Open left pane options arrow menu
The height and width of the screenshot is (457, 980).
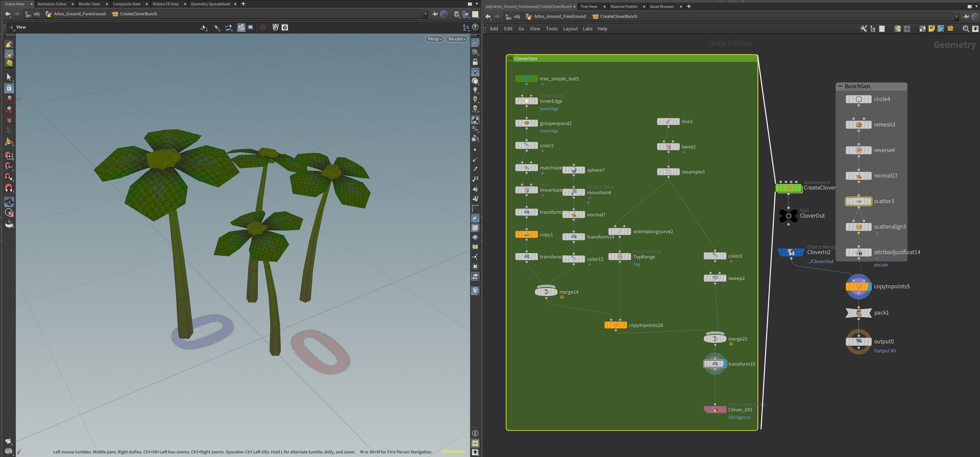tap(477, 4)
